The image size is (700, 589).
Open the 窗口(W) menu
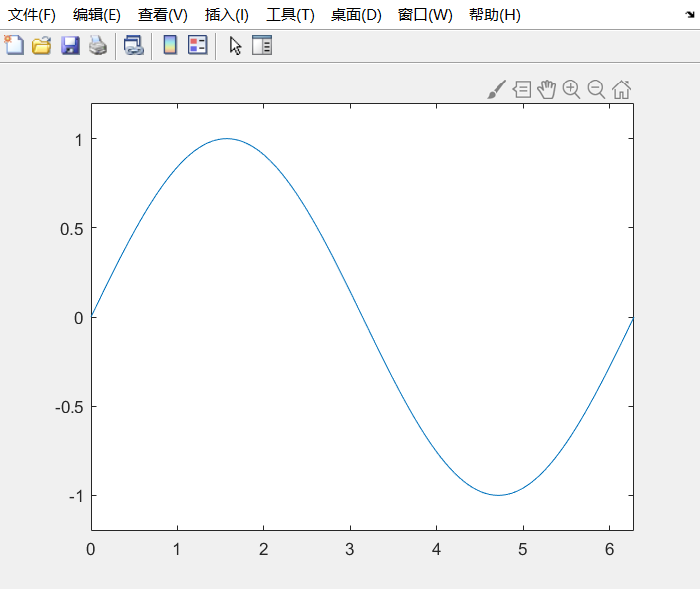(x=425, y=15)
